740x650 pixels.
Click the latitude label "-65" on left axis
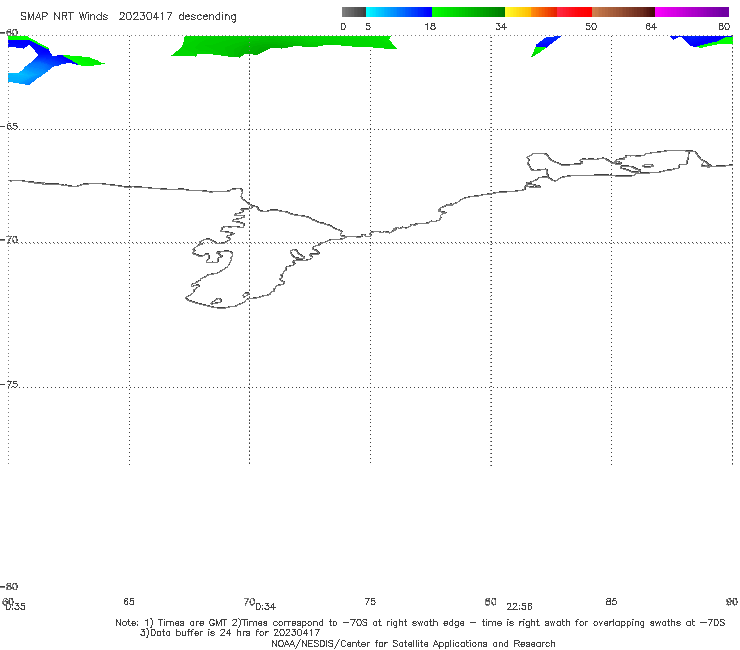[9, 127]
